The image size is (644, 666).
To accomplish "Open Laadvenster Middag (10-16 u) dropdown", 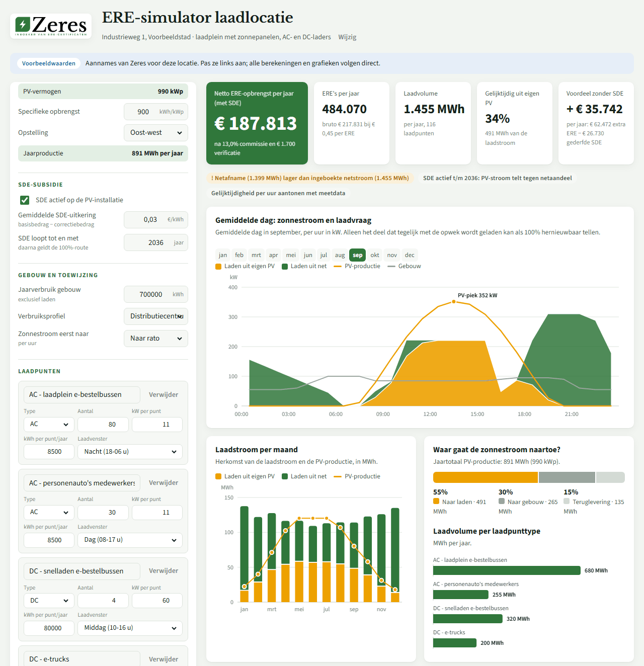I will pos(130,628).
